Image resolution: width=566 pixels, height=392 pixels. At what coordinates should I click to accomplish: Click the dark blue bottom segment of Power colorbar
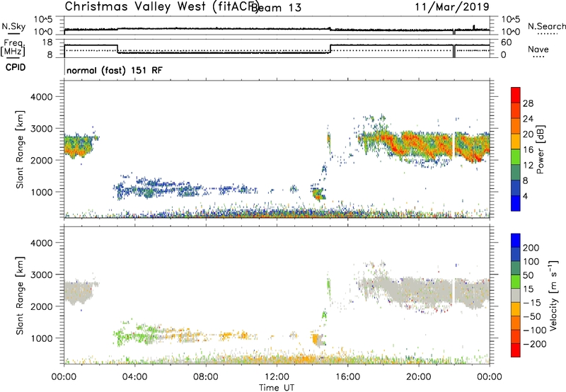pyautogui.click(x=516, y=203)
